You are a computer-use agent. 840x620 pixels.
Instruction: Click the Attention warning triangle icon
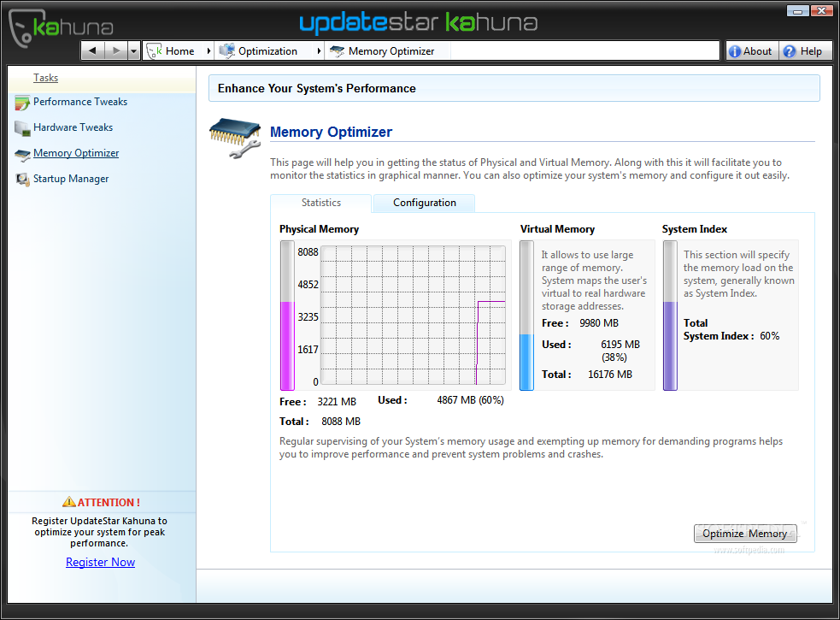(69, 501)
